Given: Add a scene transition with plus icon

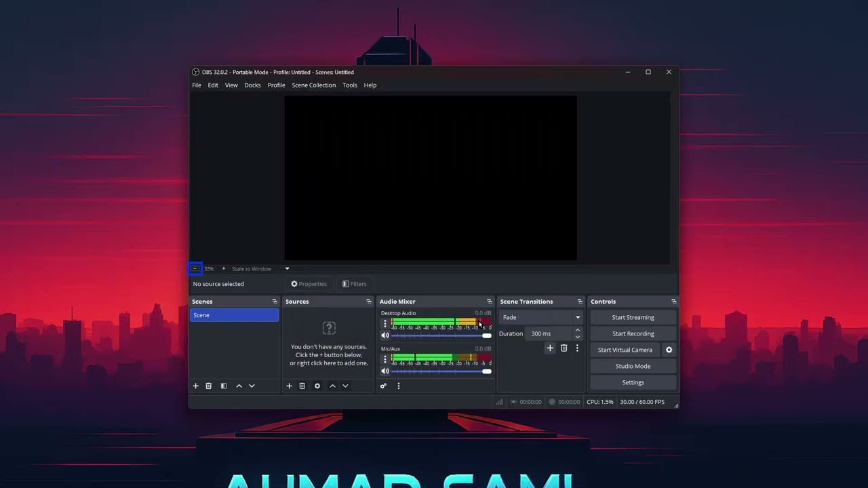Looking at the screenshot, I should pos(550,348).
